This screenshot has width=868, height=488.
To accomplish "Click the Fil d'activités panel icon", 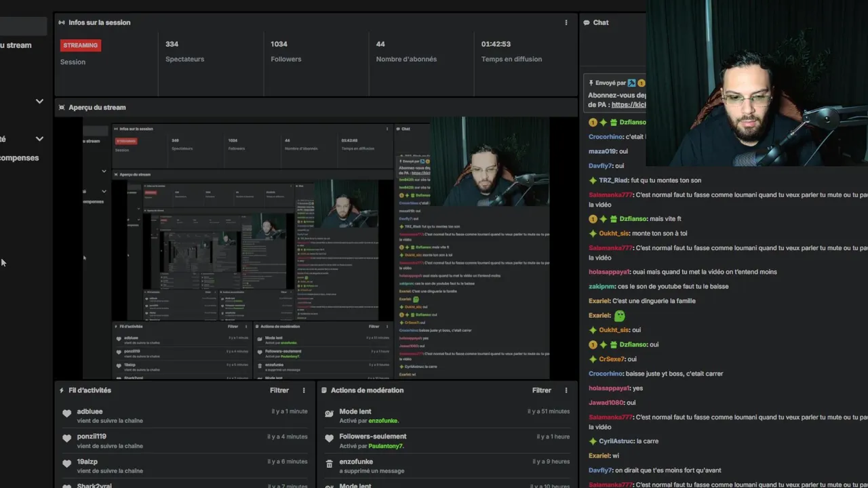I will [x=62, y=390].
